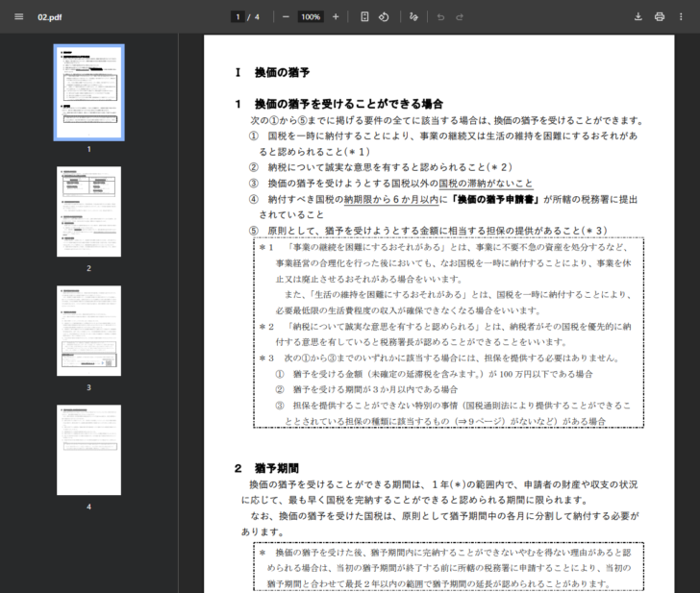The height and width of the screenshot is (593, 700).
Task: Click bold text 換価の猶予申請書
Action: [494, 199]
